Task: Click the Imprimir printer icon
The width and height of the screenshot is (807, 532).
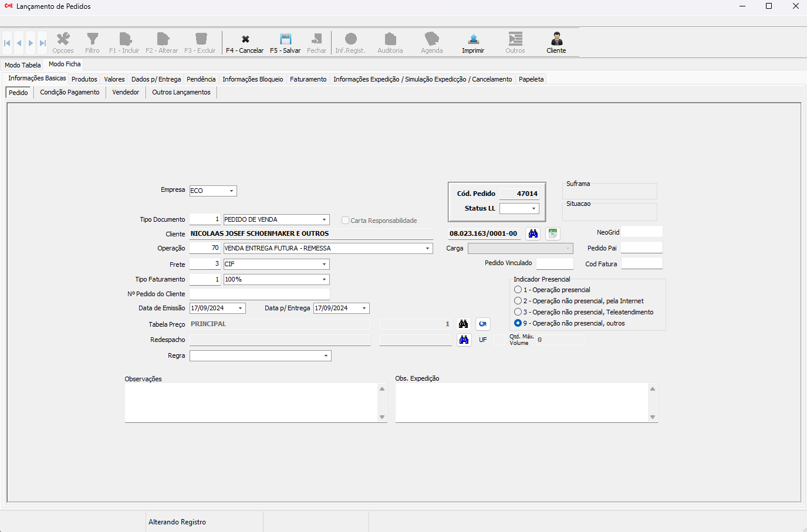Action: coord(473,39)
